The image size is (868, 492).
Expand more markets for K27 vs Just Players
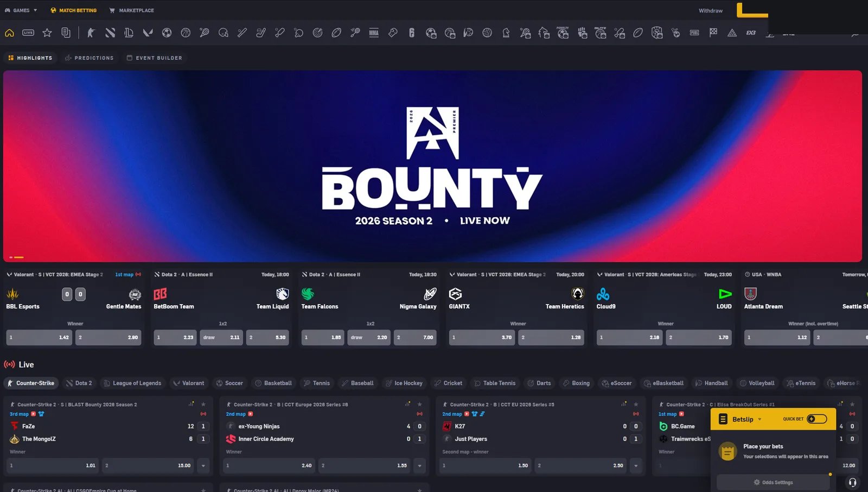click(x=636, y=465)
